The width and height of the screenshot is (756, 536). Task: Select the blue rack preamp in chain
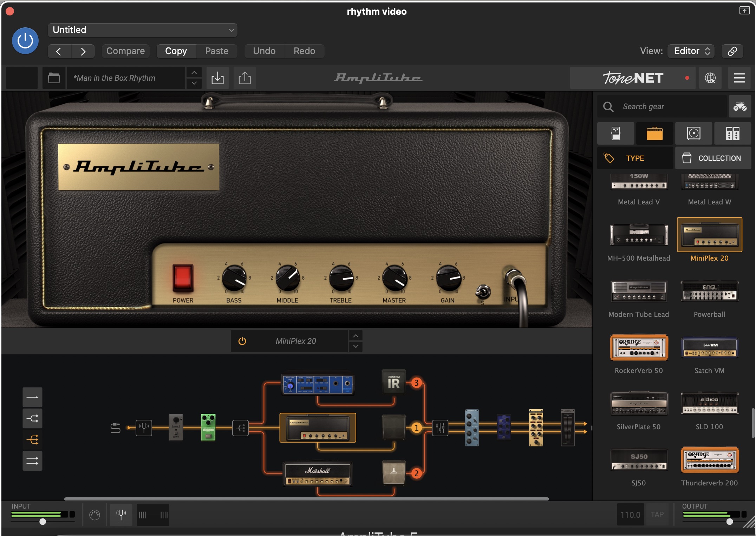[x=318, y=383]
